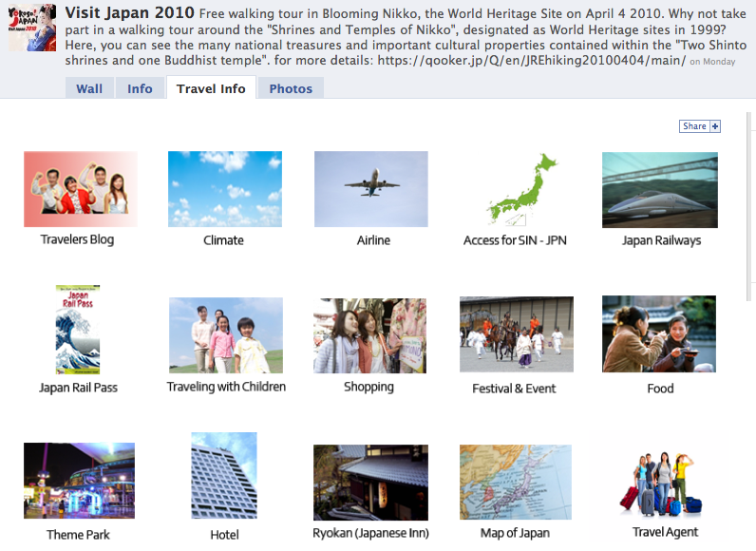This screenshot has height=551, width=756.
Task: Open the Ryokan Japanese inn photo
Action: (370, 483)
